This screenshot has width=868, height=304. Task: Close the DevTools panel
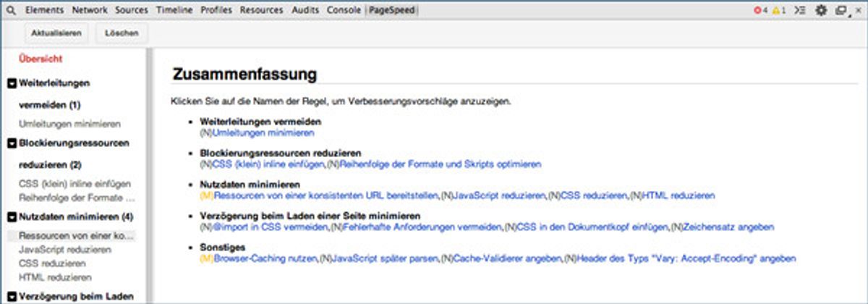pos(857,10)
